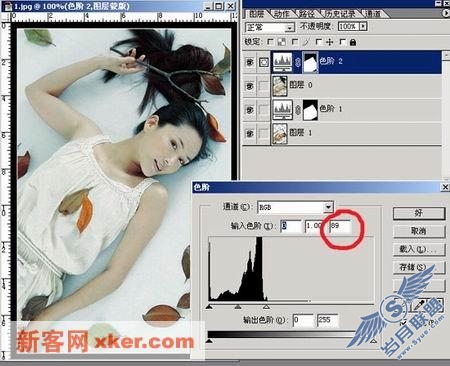Click the paintbrush lock icon
The width and height of the screenshot is (450, 366).
306,42
